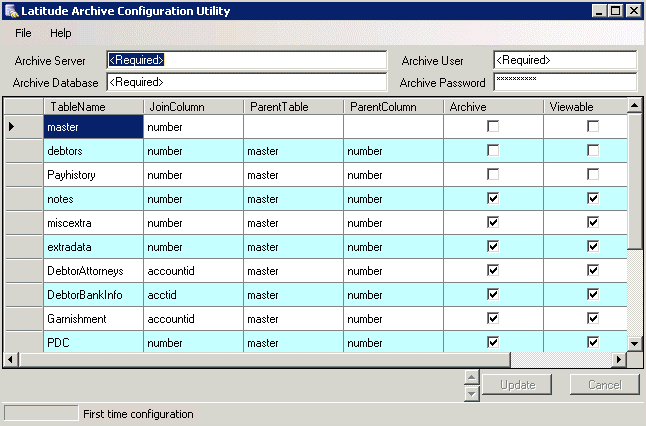Select the Payhistory TableName cell
The width and height of the screenshot is (646, 426).
[94, 175]
